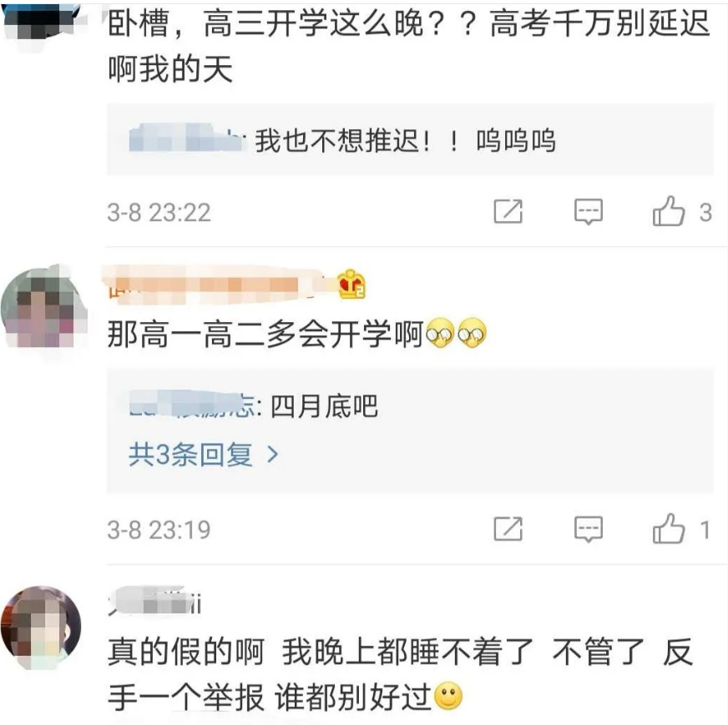728x725 pixels.
Task: Tap reply bubble icon on 3-8 23:19 comment
Action: pos(589,529)
